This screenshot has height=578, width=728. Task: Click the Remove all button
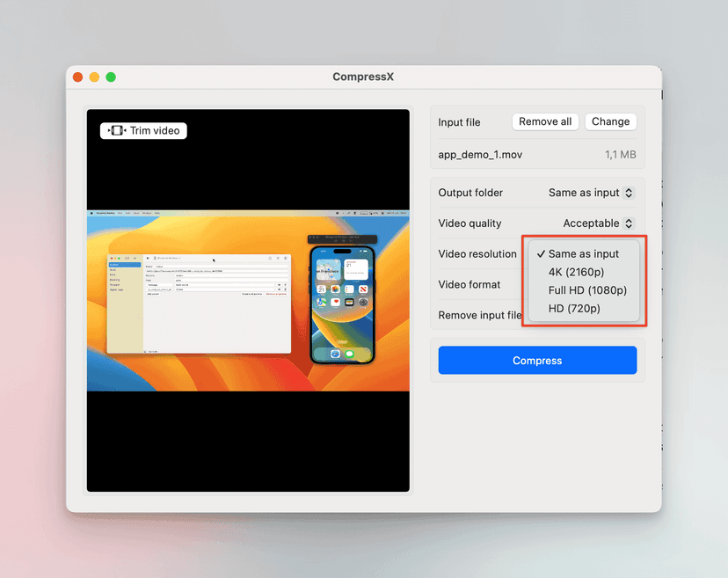[x=545, y=121]
